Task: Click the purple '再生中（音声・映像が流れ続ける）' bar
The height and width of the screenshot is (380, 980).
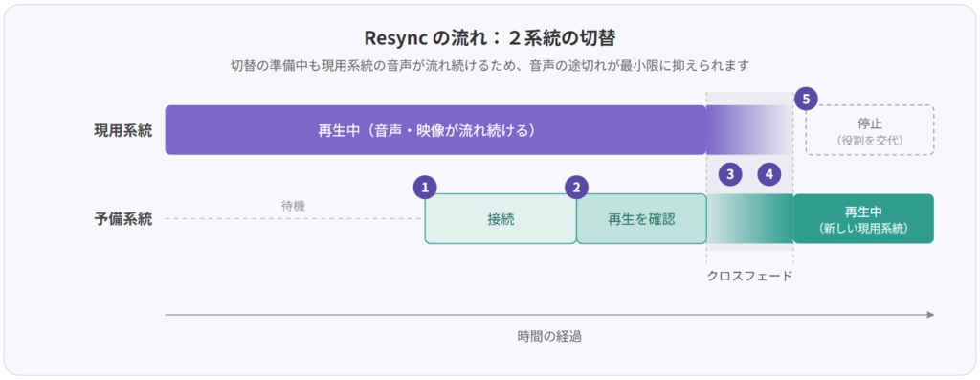Action: pyautogui.click(x=435, y=130)
